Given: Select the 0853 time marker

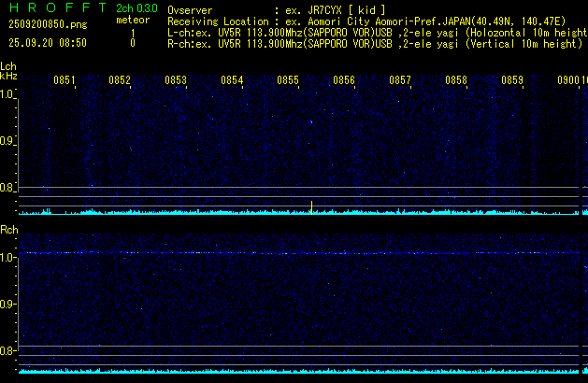Looking at the screenshot, I should (176, 81).
